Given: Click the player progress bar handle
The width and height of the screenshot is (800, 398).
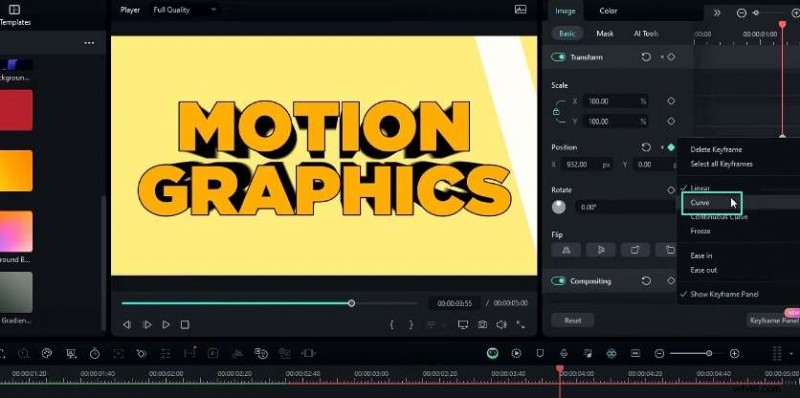Looking at the screenshot, I should tap(352, 303).
